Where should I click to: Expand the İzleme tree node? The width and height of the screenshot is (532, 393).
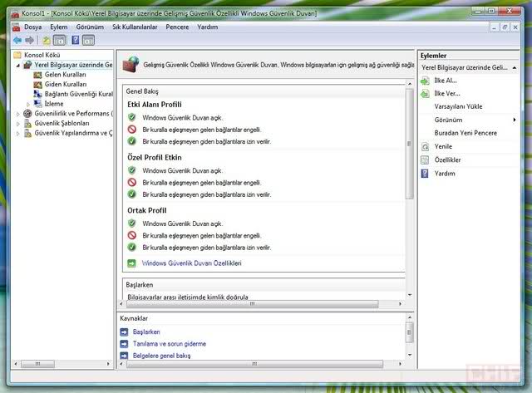coord(28,104)
